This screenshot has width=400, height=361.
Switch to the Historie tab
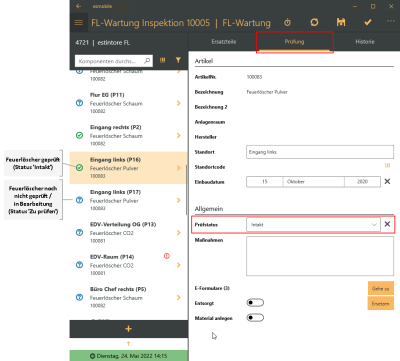(x=365, y=42)
